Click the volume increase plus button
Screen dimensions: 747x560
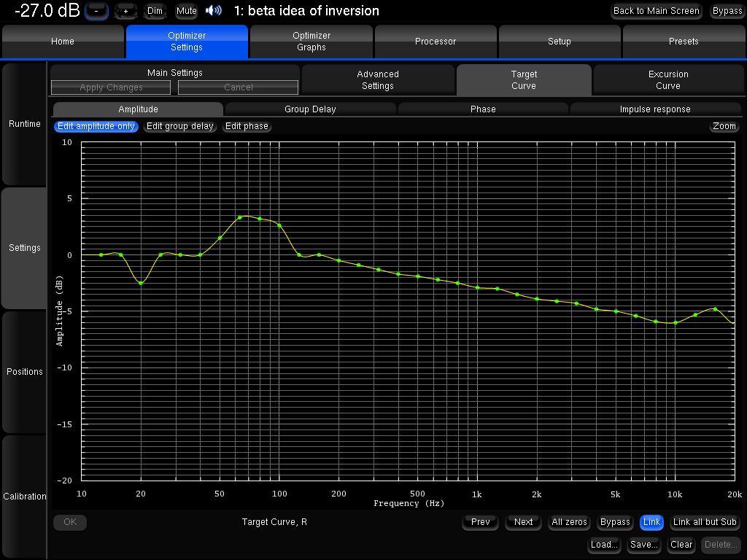point(125,11)
